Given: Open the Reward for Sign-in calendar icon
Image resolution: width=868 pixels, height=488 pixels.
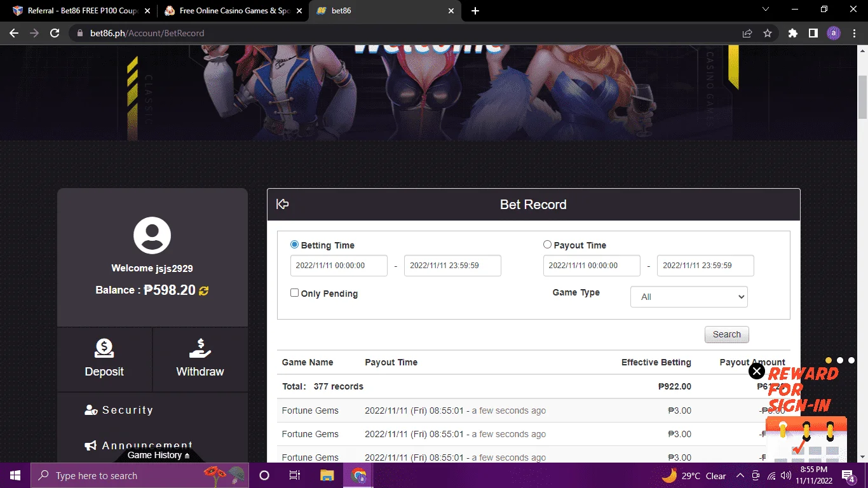Looking at the screenshot, I should click(x=806, y=438).
